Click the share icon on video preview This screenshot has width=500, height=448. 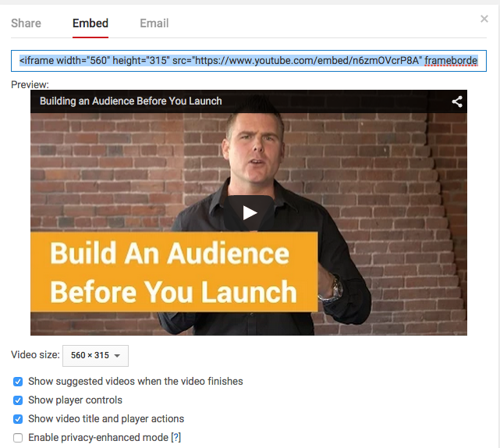click(x=457, y=101)
